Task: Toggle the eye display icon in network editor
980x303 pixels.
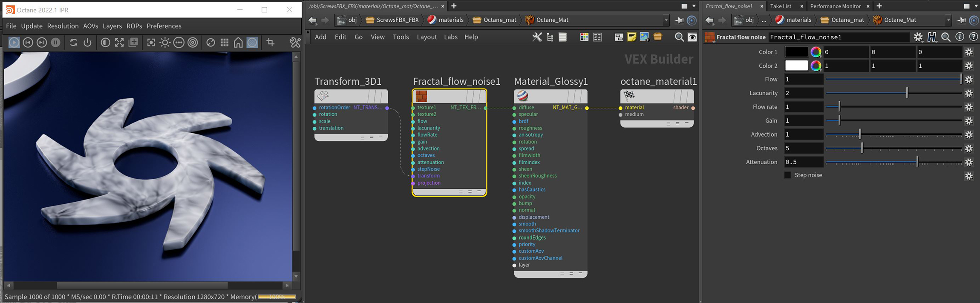Action: pyautogui.click(x=693, y=37)
